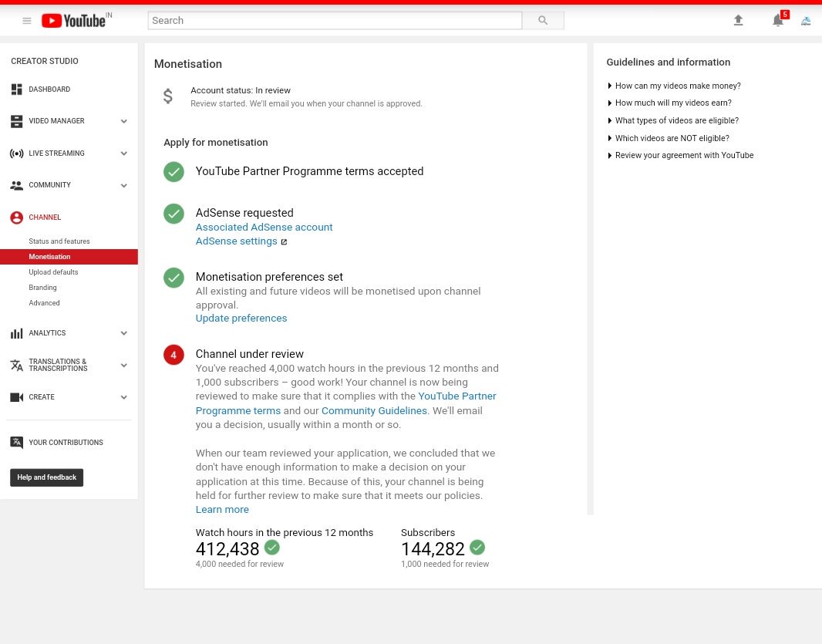822x644 pixels.
Task: Click the Channel person icon
Action: tap(17, 217)
